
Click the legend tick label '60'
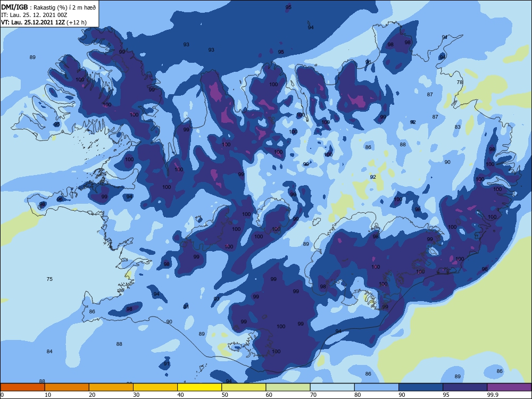269,395
